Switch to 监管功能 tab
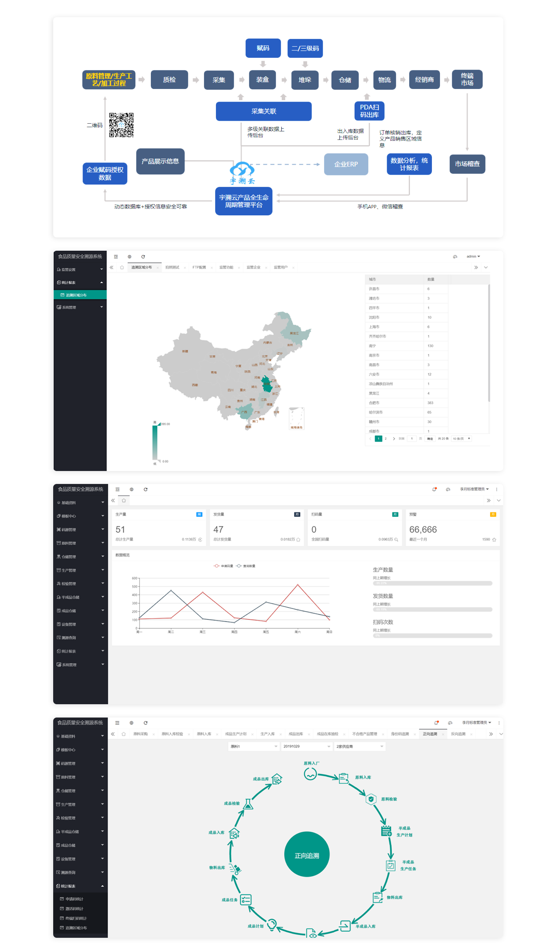 (x=226, y=267)
